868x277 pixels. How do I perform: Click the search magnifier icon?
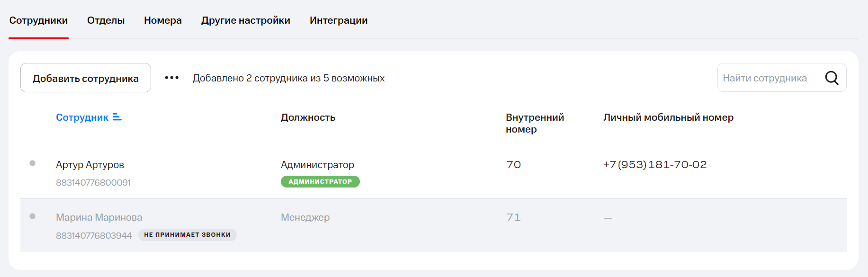click(832, 78)
